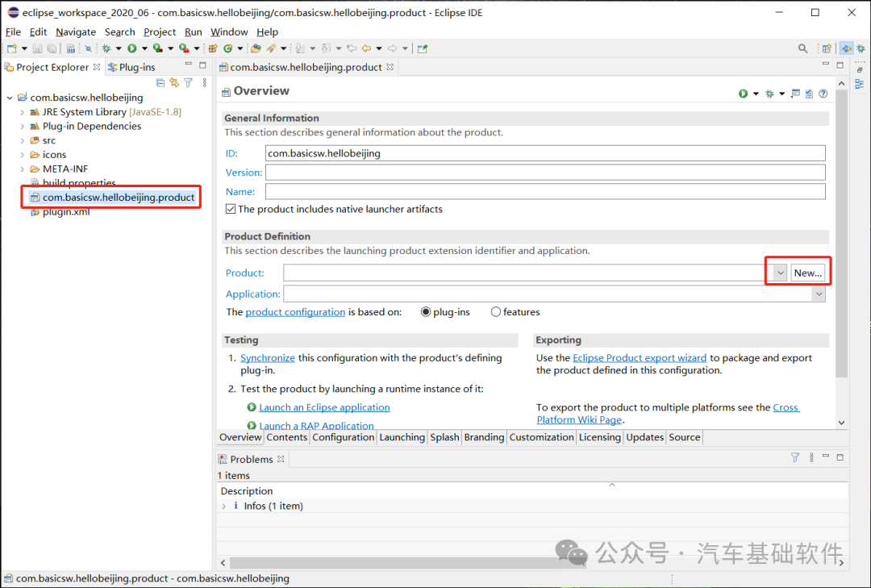Select the 'plug-ins' radio button
This screenshot has height=588, width=871.
point(427,311)
